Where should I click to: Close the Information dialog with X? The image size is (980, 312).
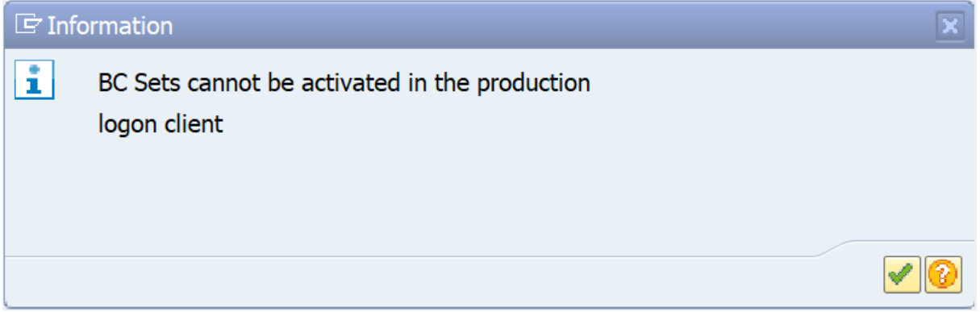(x=950, y=27)
